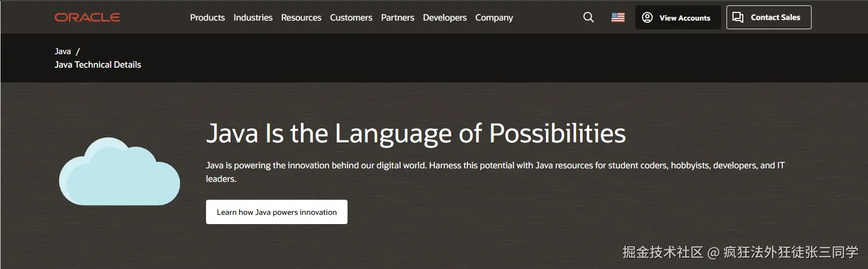Open the search magnifier icon
This screenshot has height=269, width=868.
tap(588, 17)
